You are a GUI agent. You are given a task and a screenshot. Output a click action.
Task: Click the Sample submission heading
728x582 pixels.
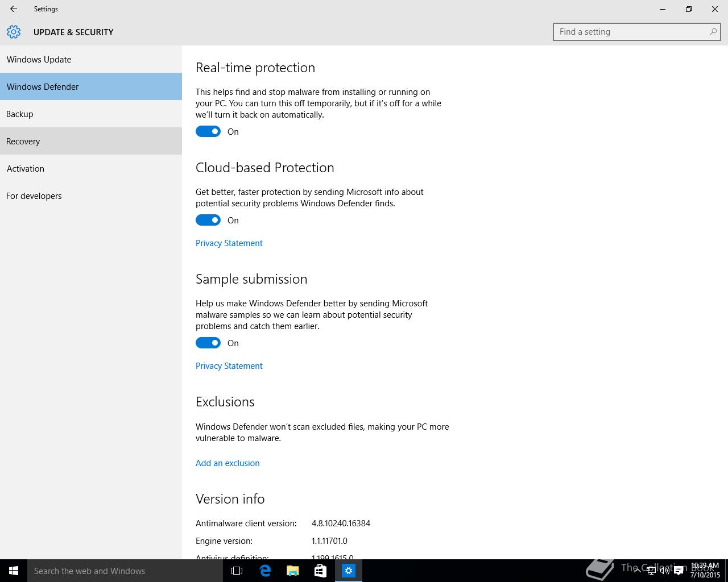tap(251, 279)
